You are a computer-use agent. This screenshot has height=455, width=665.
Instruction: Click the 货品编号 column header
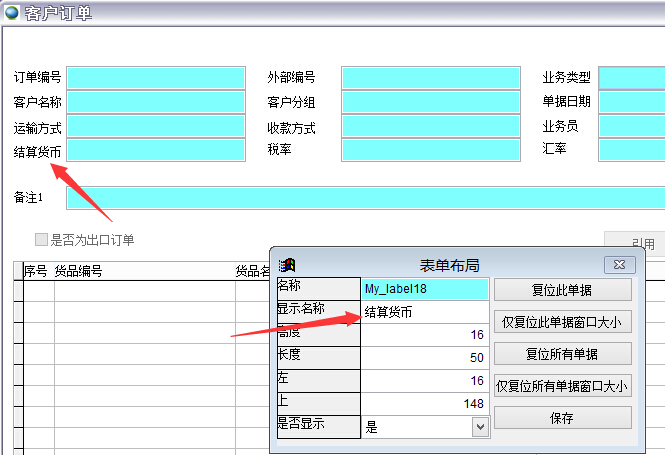(x=78, y=271)
